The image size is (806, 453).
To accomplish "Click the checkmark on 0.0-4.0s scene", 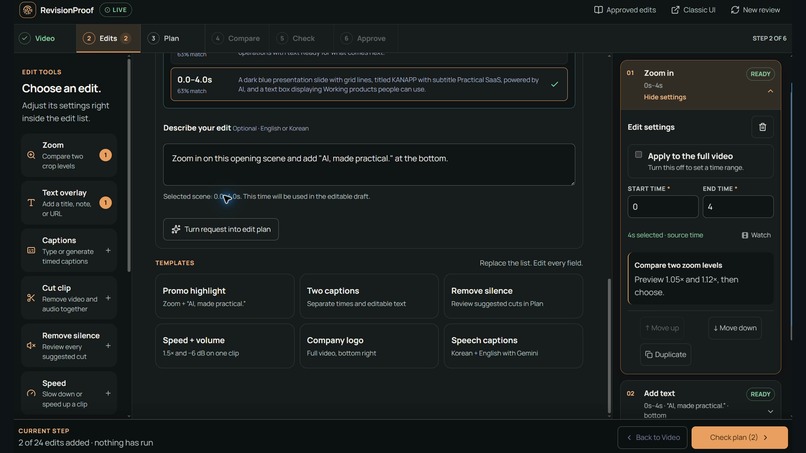I will (x=554, y=84).
